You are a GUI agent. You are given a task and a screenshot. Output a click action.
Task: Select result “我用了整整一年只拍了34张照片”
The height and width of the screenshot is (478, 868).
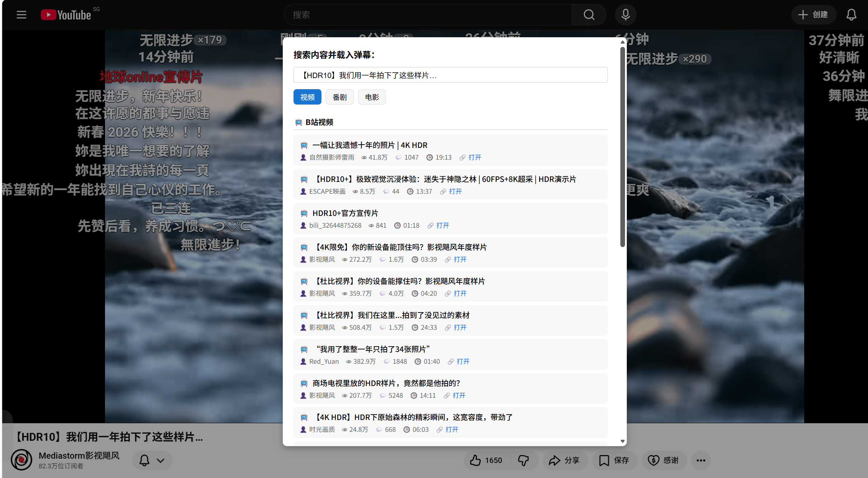[371, 349]
